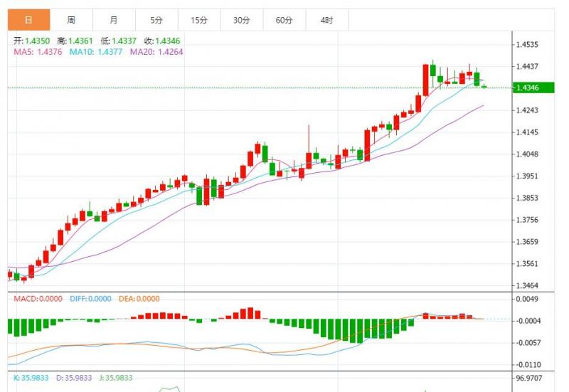569x392 pixels.
Task: Click the 1.3659 price axis label
Action: coord(527,242)
